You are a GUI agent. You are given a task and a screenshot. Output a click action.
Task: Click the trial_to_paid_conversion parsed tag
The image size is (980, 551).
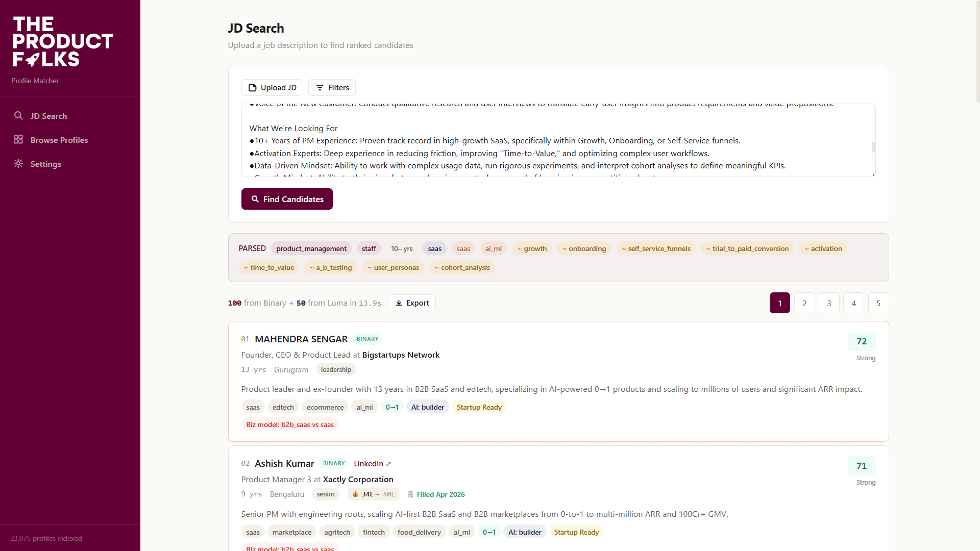click(x=747, y=248)
